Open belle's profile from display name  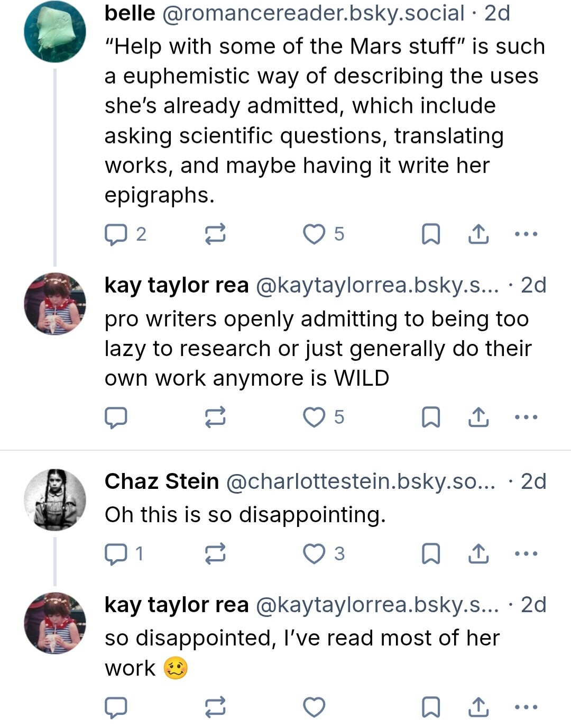coord(130,13)
